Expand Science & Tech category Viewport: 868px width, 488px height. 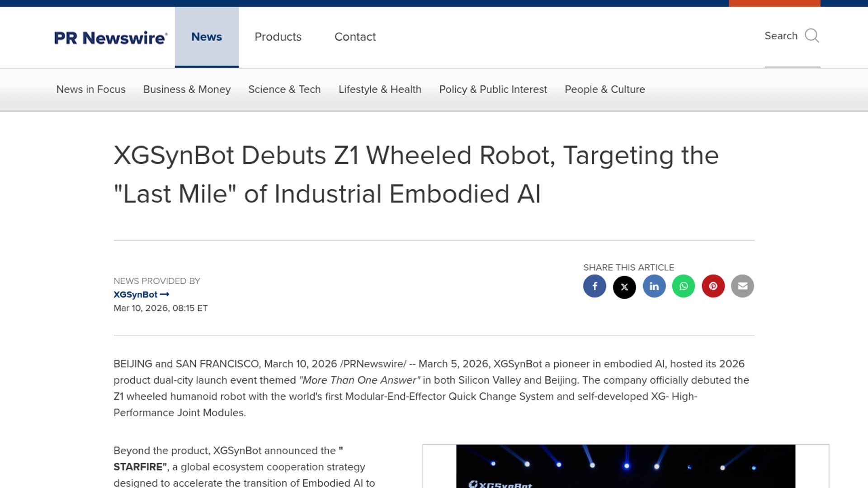[284, 89]
